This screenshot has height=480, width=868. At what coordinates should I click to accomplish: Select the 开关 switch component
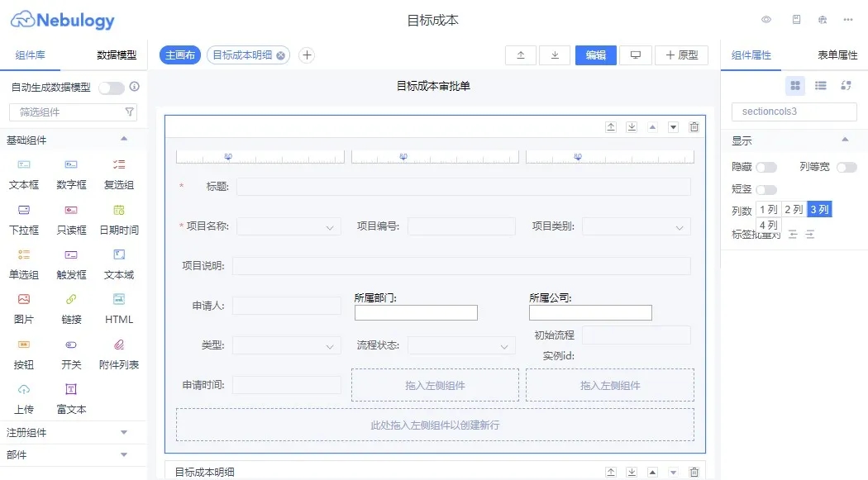pyautogui.click(x=71, y=355)
